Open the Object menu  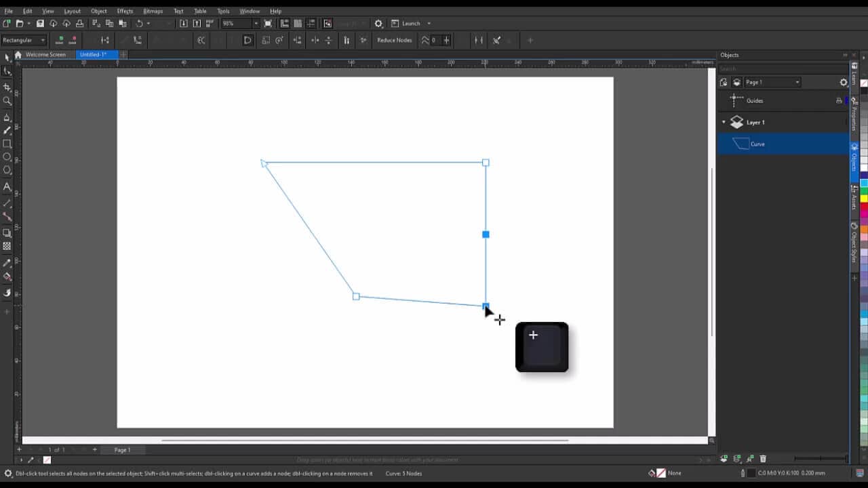click(x=99, y=11)
